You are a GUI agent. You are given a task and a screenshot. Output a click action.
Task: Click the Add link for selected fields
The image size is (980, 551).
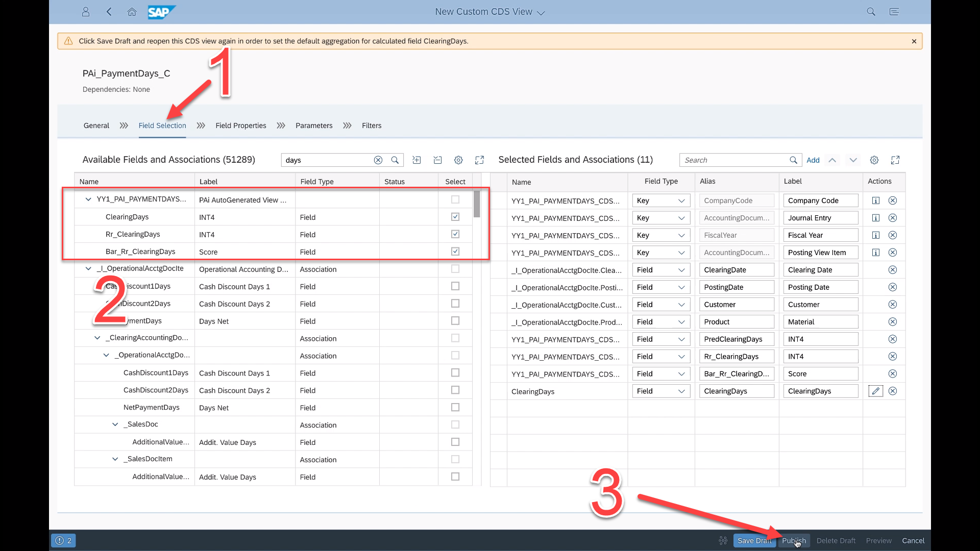pos(813,160)
